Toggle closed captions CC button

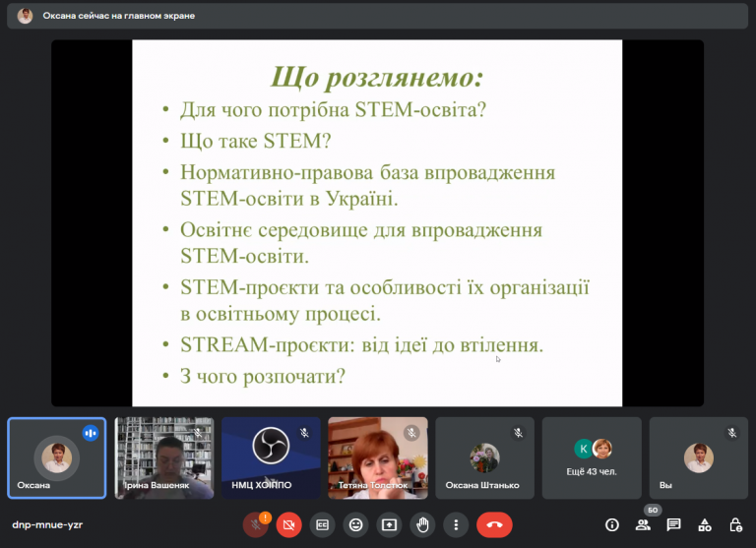pos(322,524)
